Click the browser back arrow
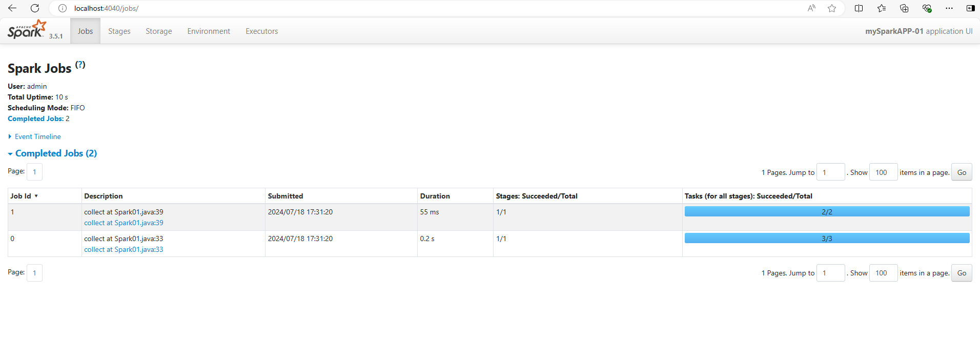Screen dimensions: 980x337 pos(12,8)
